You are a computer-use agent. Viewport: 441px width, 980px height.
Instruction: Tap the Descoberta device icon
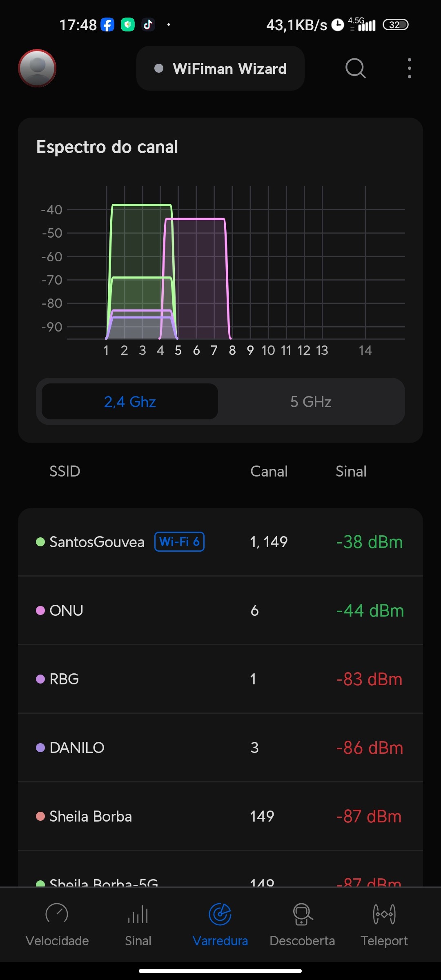pos(302,914)
